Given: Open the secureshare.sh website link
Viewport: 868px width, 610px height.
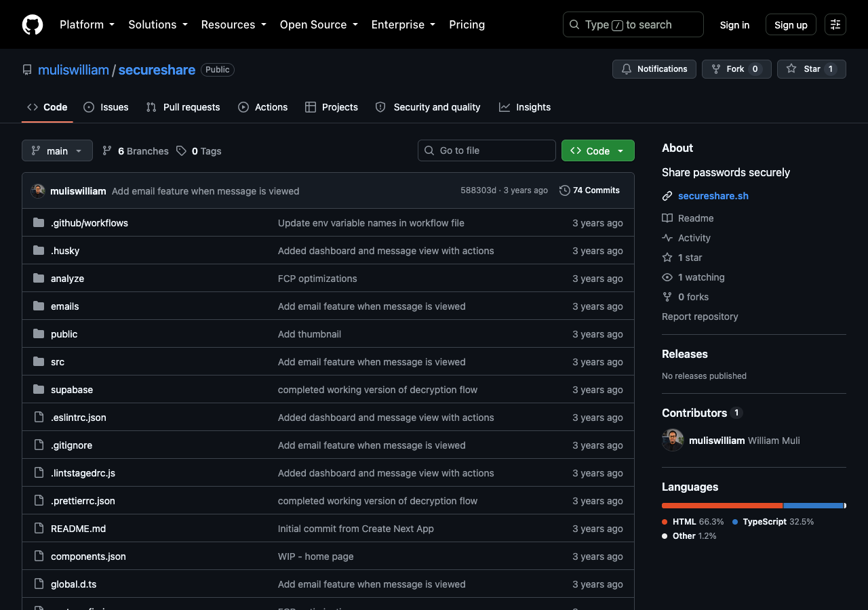Looking at the screenshot, I should click(713, 196).
